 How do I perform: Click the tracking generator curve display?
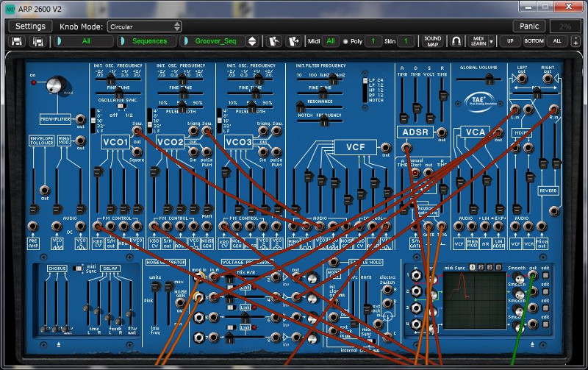click(476, 300)
